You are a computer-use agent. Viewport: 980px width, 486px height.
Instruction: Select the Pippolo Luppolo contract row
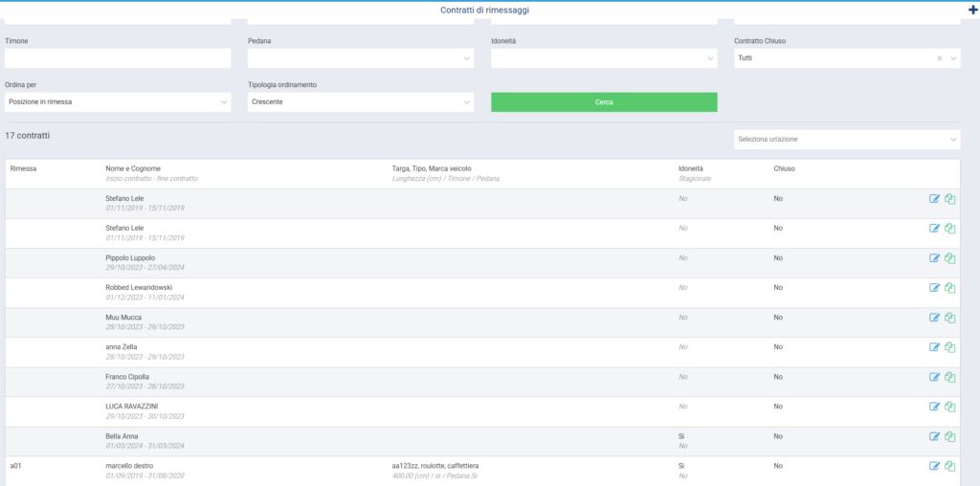383,263
